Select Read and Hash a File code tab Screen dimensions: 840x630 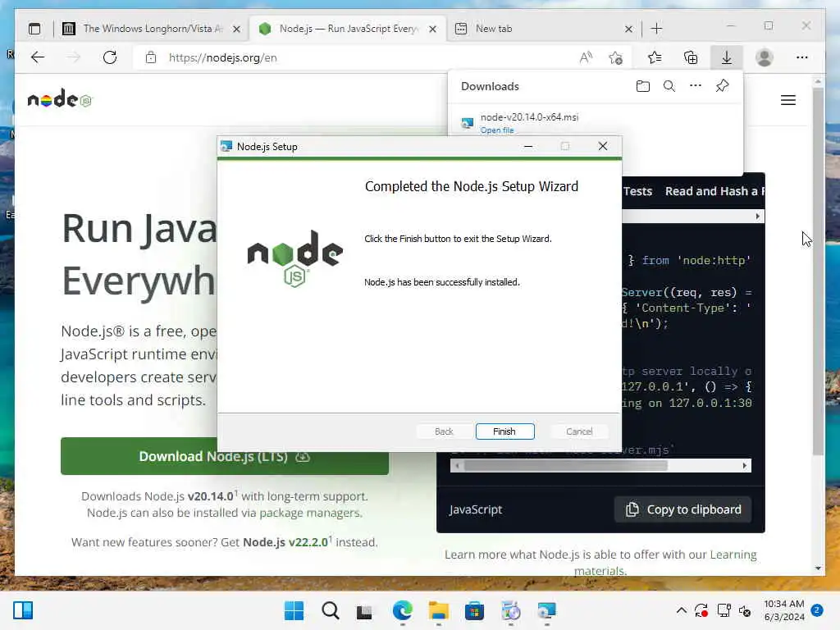pyautogui.click(x=714, y=191)
